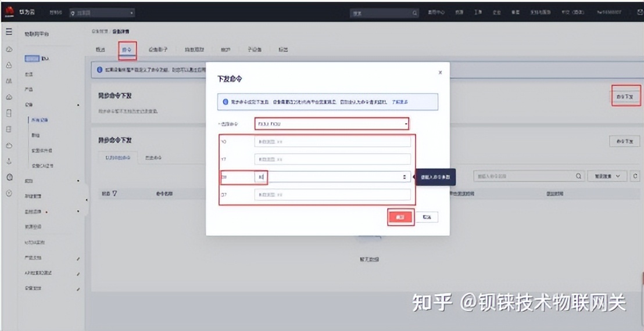Collapse the sidebar using its edge handle
This screenshot has width=644, height=331.
point(86,200)
